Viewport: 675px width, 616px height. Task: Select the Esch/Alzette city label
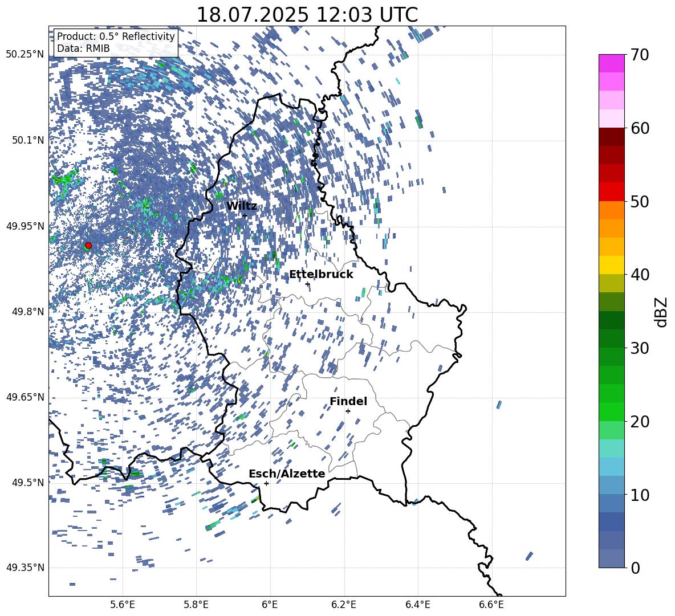(287, 474)
